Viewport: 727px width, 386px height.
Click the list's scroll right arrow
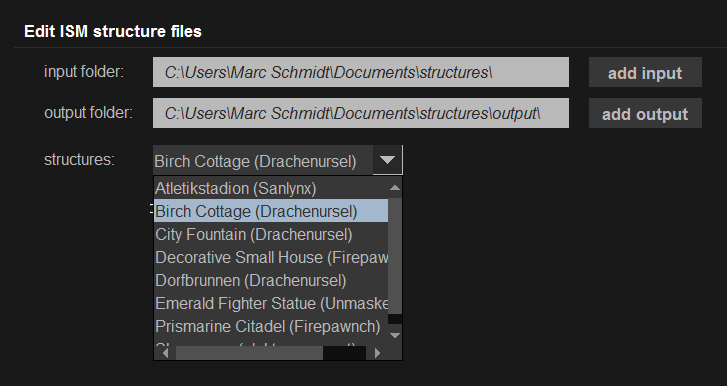(x=377, y=353)
